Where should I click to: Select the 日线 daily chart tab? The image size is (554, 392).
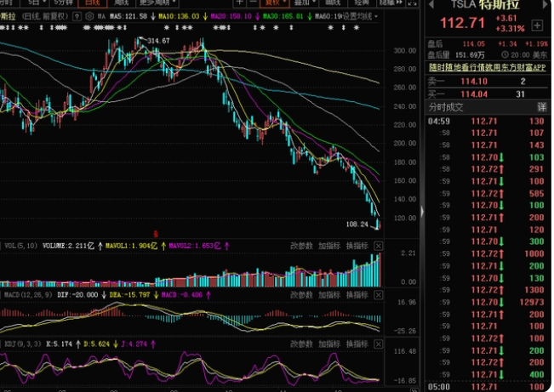(x=92, y=3)
